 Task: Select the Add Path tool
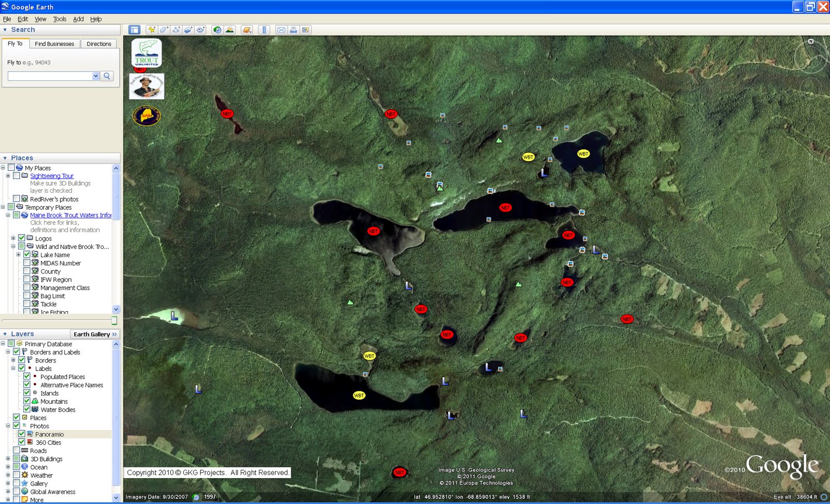pos(175,30)
